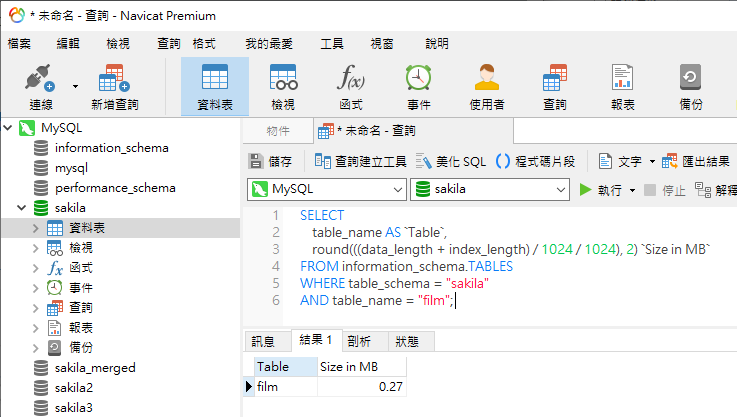Open the 報表 reports toolbar icon
Image resolution: width=737 pixels, height=417 pixels.
623,80
